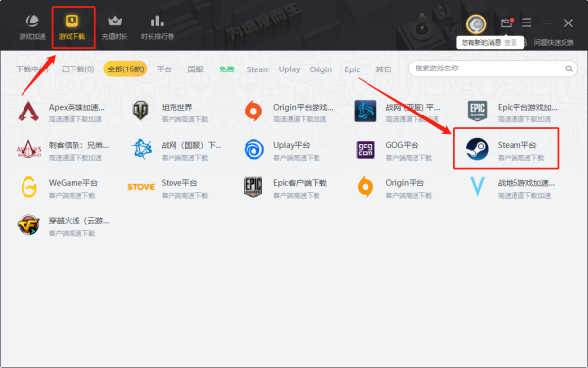
Task: Click the 战网(国服) blue icon
Action: point(142,149)
